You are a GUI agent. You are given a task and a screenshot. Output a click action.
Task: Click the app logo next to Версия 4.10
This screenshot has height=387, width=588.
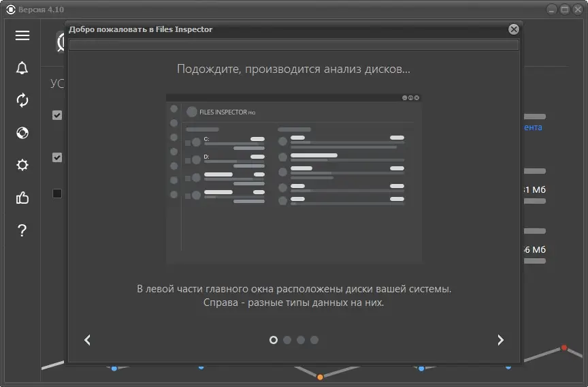[11, 10]
